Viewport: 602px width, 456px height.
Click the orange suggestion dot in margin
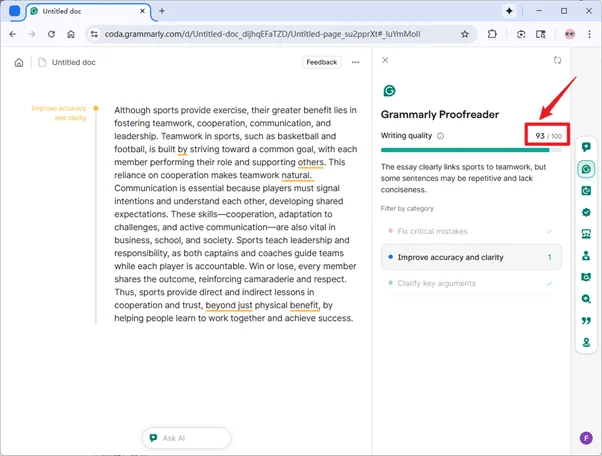[x=96, y=108]
